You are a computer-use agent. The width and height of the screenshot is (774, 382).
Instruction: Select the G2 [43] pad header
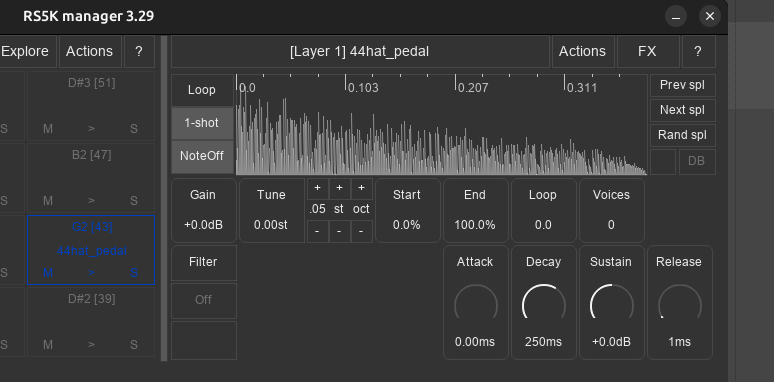(x=92, y=228)
